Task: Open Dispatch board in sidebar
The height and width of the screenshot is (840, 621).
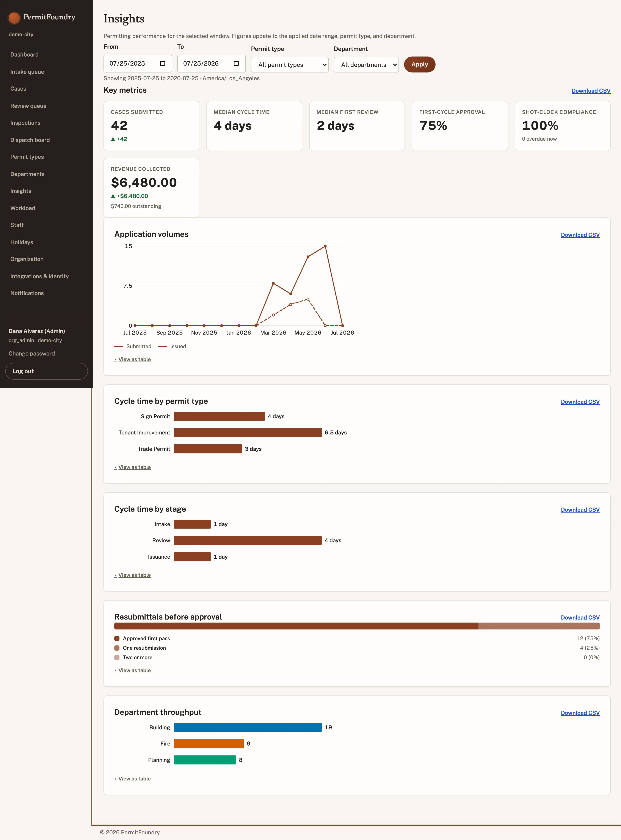Action: pyautogui.click(x=30, y=140)
